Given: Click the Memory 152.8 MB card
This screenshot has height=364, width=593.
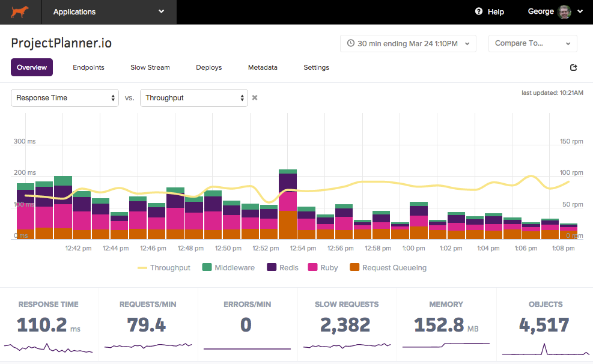Looking at the screenshot, I should (x=446, y=324).
